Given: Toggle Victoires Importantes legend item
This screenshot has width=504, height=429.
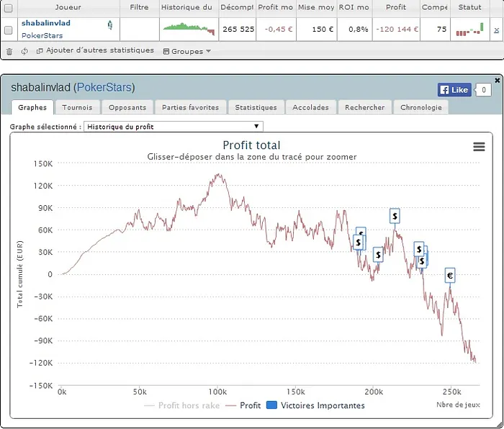Looking at the screenshot, I should coord(315,405).
